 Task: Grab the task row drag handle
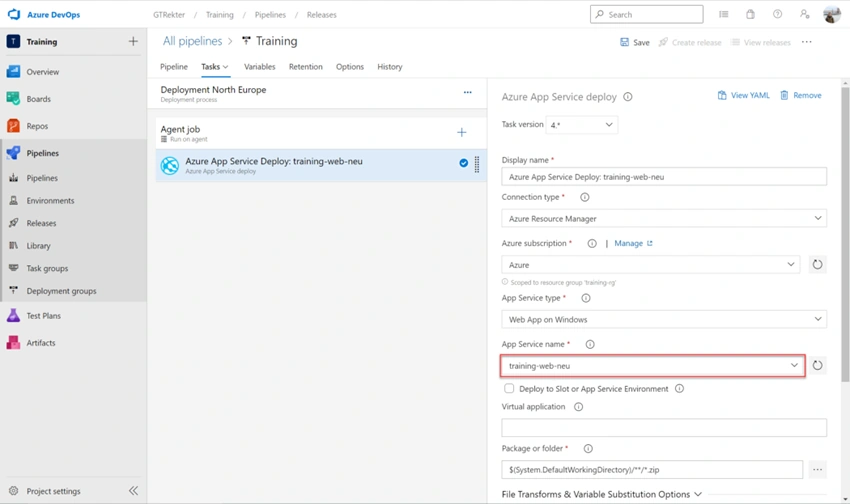(x=477, y=164)
